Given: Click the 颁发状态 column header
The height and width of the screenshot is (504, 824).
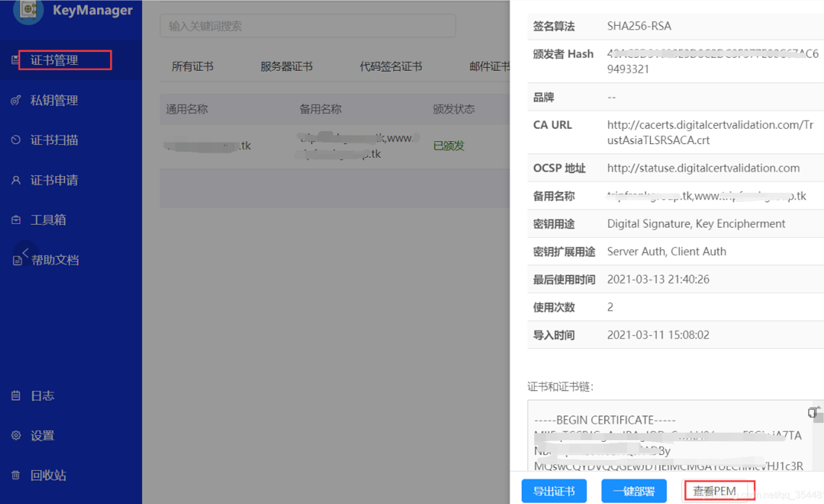Looking at the screenshot, I should [x=454, y=109].
